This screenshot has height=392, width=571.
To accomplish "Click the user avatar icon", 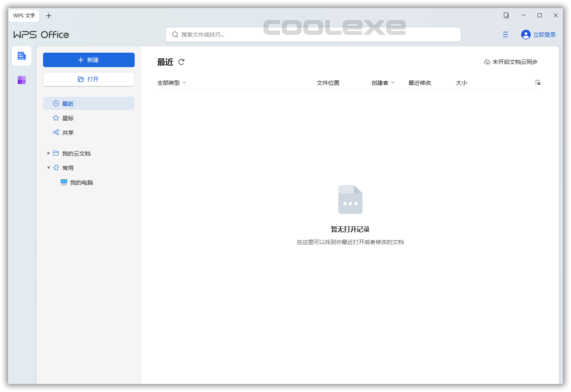I will coord(526,35).
